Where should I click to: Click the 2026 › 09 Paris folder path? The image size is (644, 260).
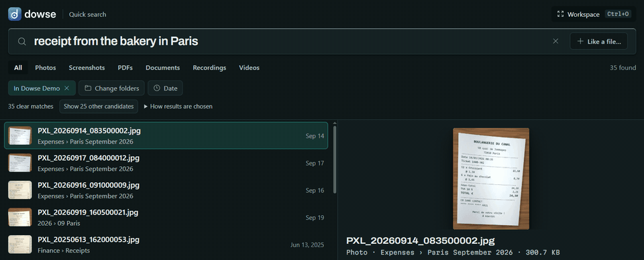point(59,224)
